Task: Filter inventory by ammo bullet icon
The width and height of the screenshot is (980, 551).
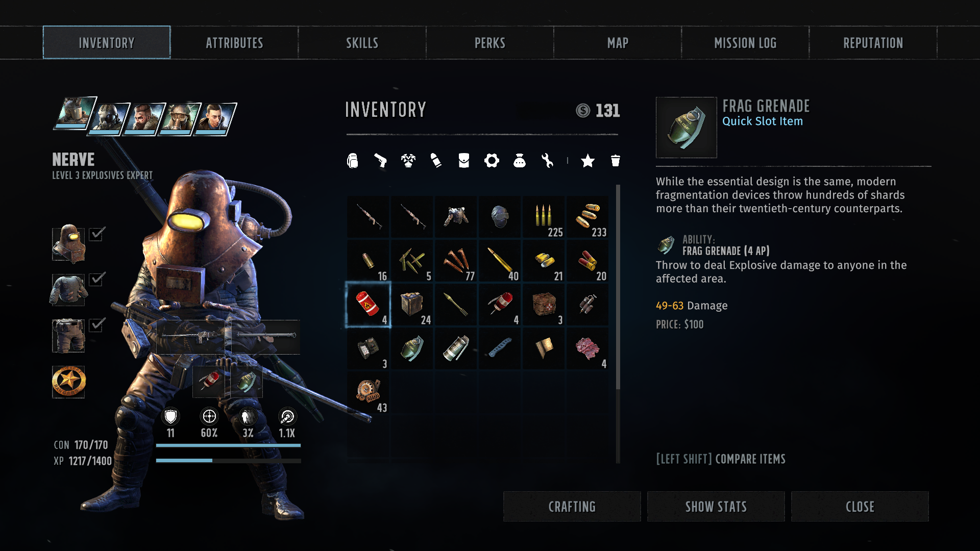Action: tap(436, 161)
